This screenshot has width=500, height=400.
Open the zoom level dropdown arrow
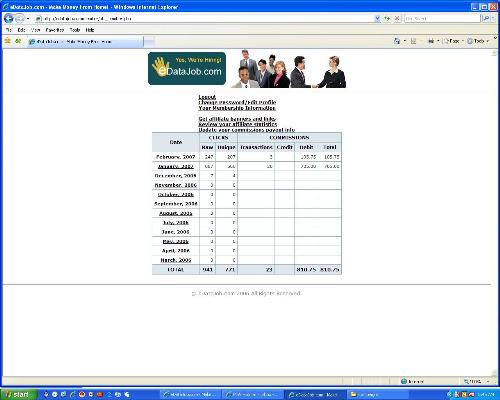point(488,381)
